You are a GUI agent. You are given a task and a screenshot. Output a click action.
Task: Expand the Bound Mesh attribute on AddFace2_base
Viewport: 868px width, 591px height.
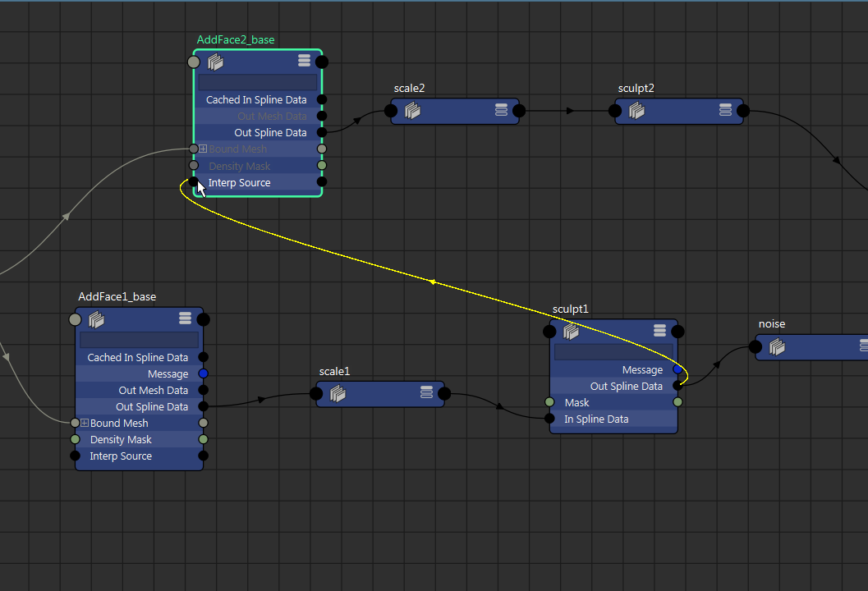[201, 149]
